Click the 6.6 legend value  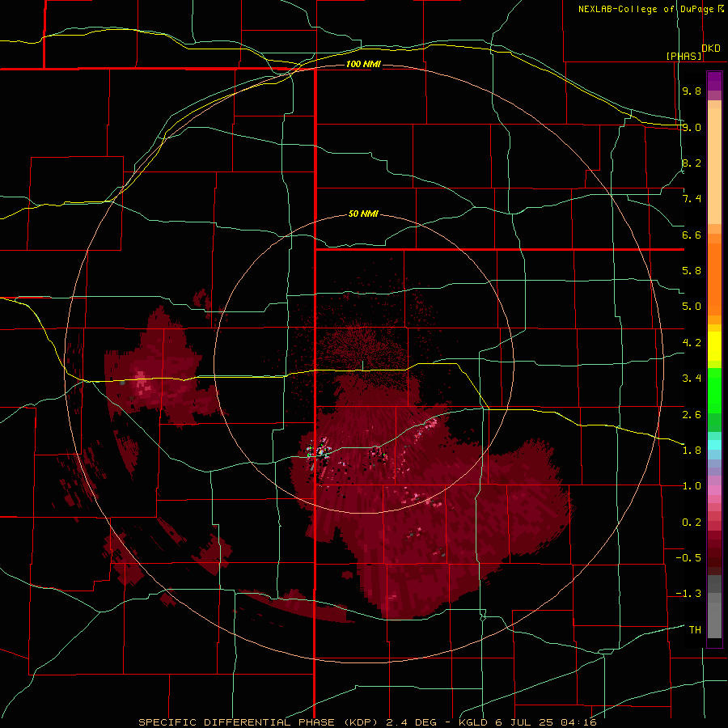[692, 235]
